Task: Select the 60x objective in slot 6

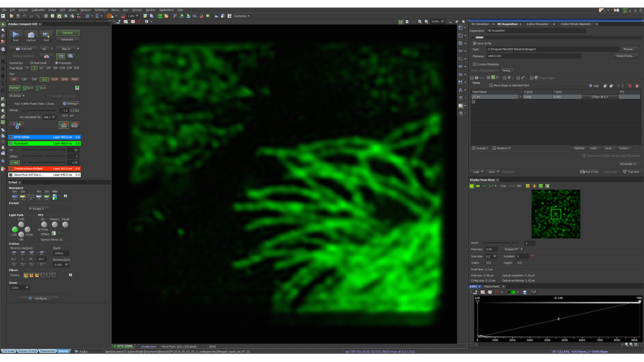Action: click(55, 197)
